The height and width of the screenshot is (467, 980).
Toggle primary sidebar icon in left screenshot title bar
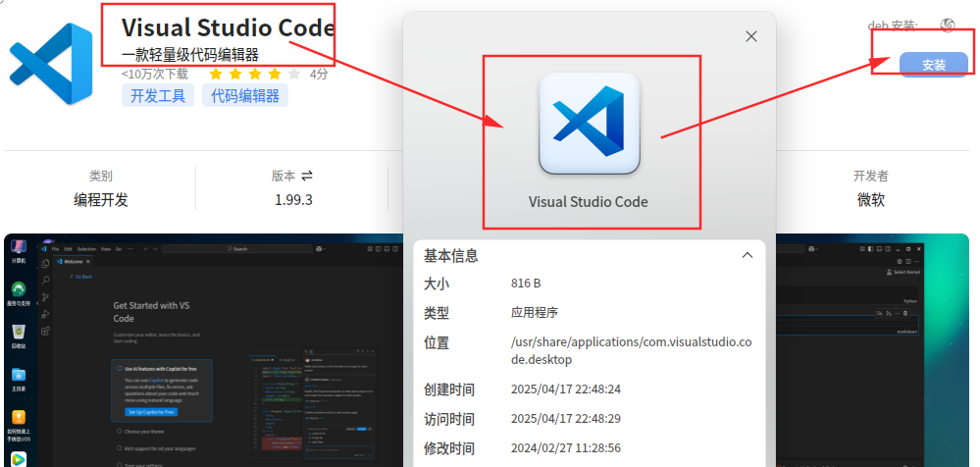coord(378,249)
